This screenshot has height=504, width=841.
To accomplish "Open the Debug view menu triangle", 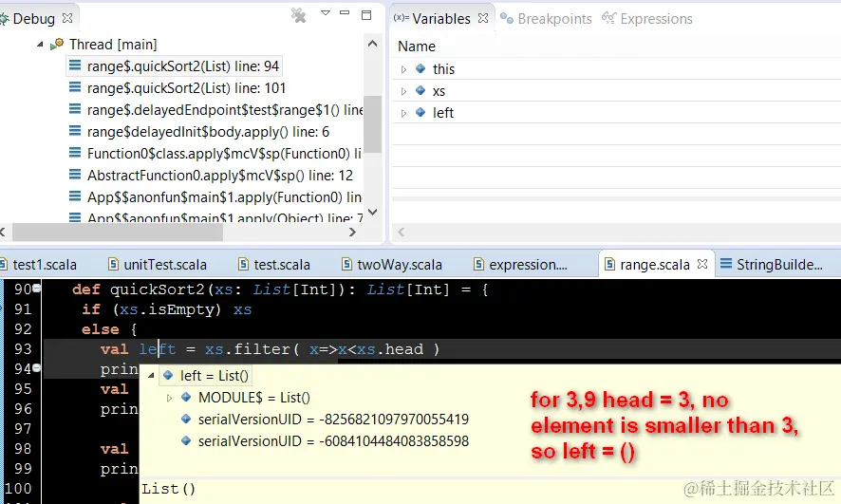I will point(325,13).
